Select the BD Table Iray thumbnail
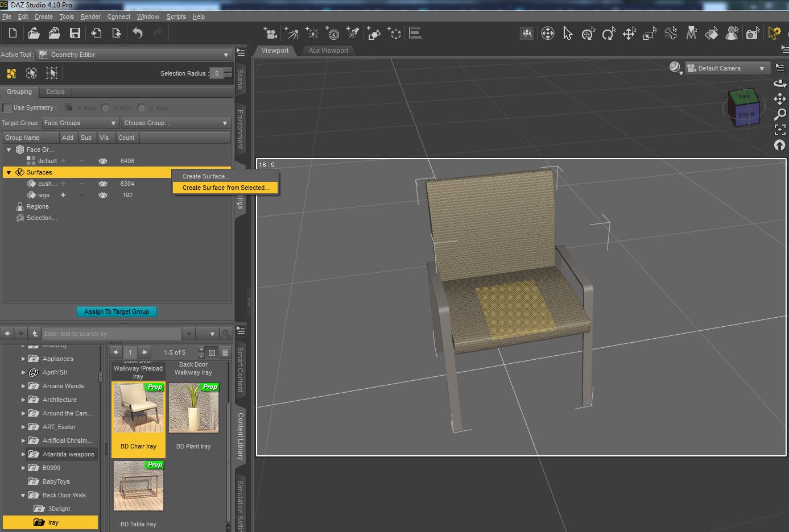The image size is (789, 532). [x=138, y=487]
